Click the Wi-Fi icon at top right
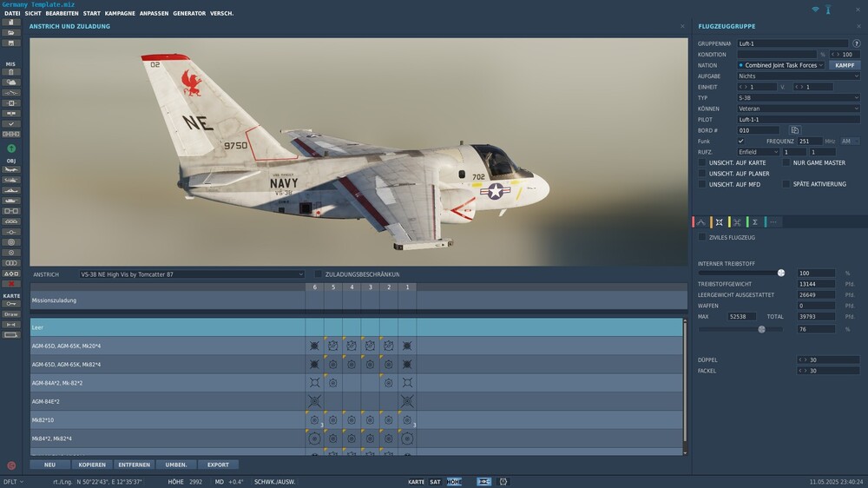This screenshot has width=868, height=488. (815, 10)
